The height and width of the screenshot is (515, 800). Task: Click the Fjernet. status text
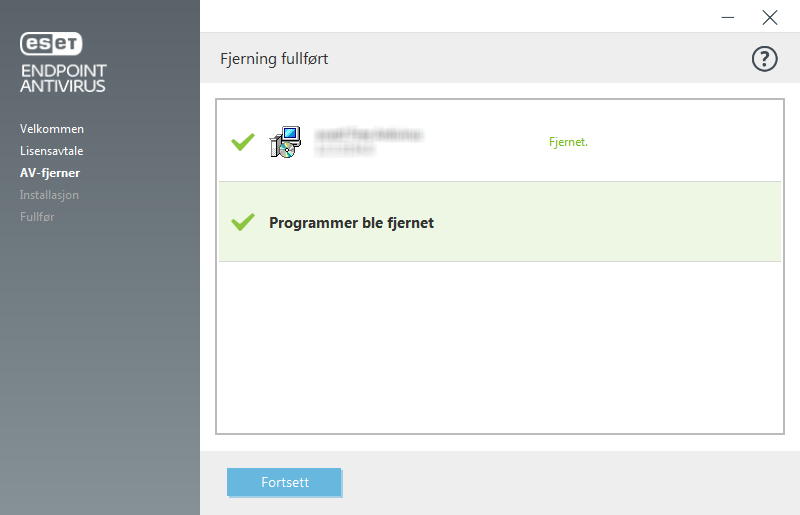(x=568, y=142)
